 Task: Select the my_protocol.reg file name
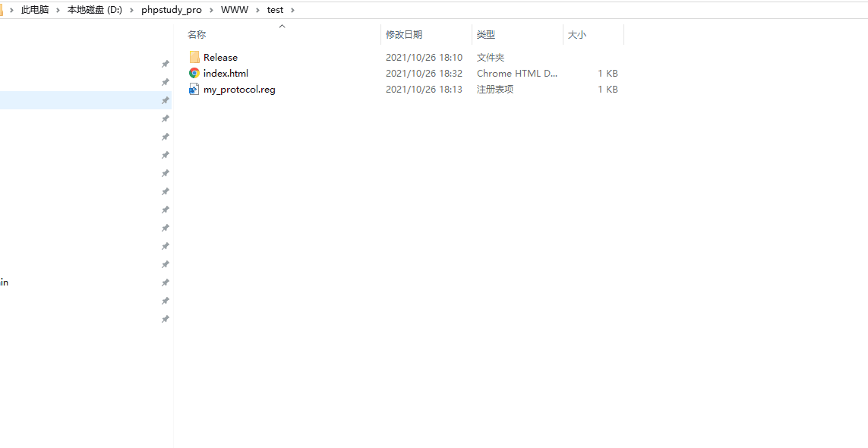239,89
